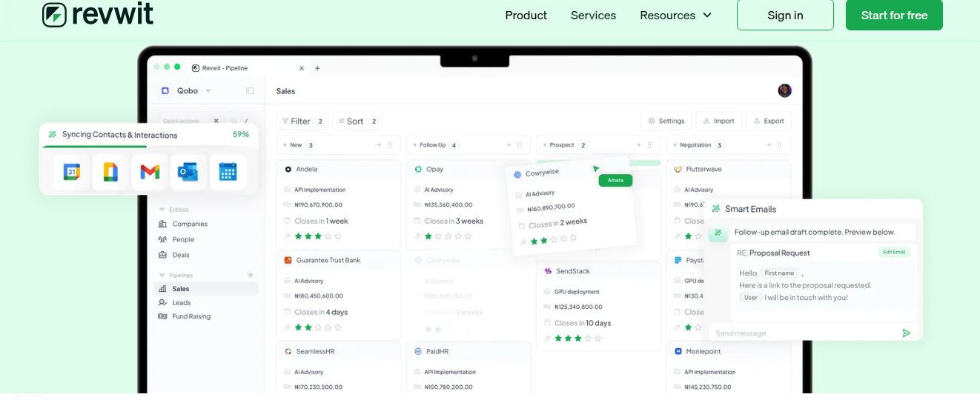
Task: Add a card to the Follow Up column
Action: pos(509,145)
